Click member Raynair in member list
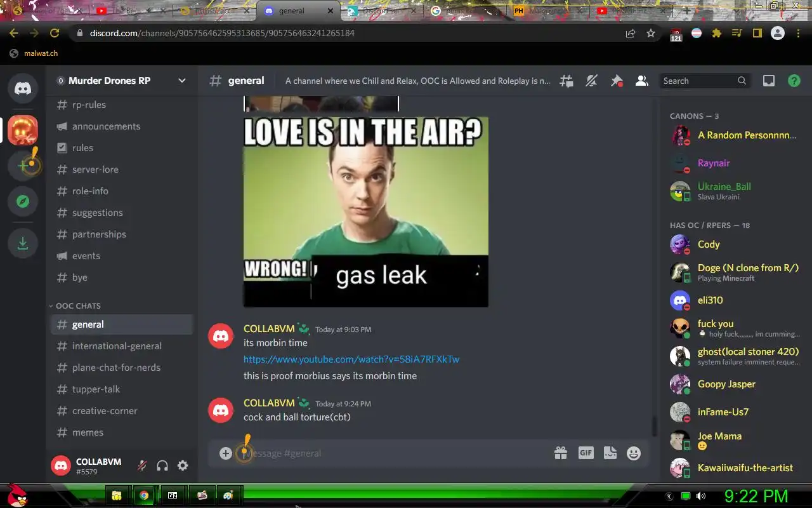 coord(732,163)
